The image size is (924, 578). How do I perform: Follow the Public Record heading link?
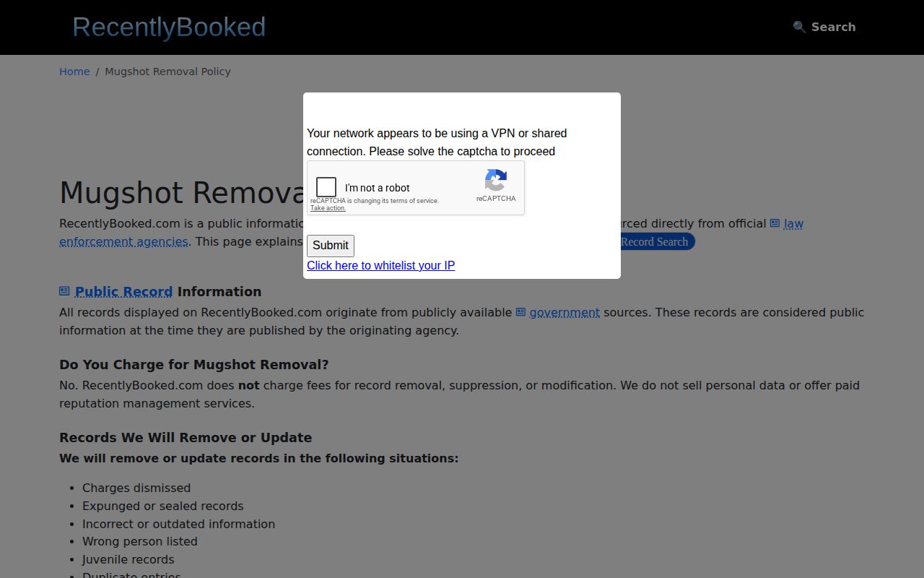point(123,292)
